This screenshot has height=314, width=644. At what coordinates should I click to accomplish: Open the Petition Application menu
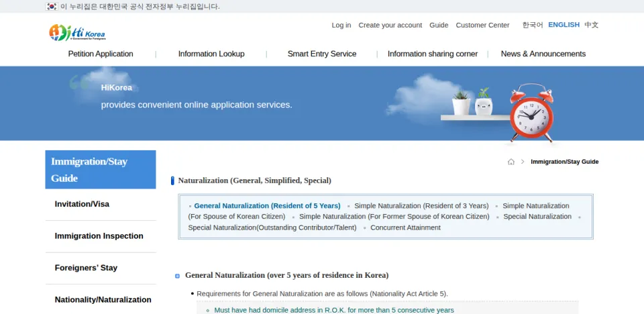coord(101,54)
